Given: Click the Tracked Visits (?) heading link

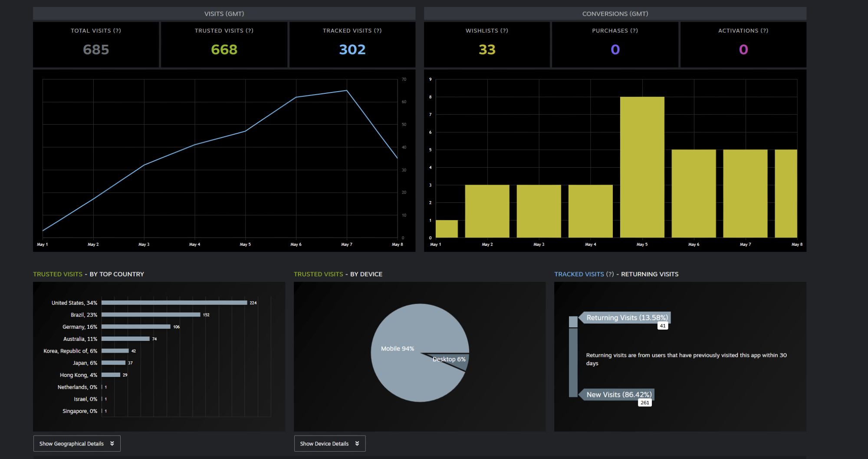Looking at the screenshot, I should pyautogui.click(x=584, y=274).
